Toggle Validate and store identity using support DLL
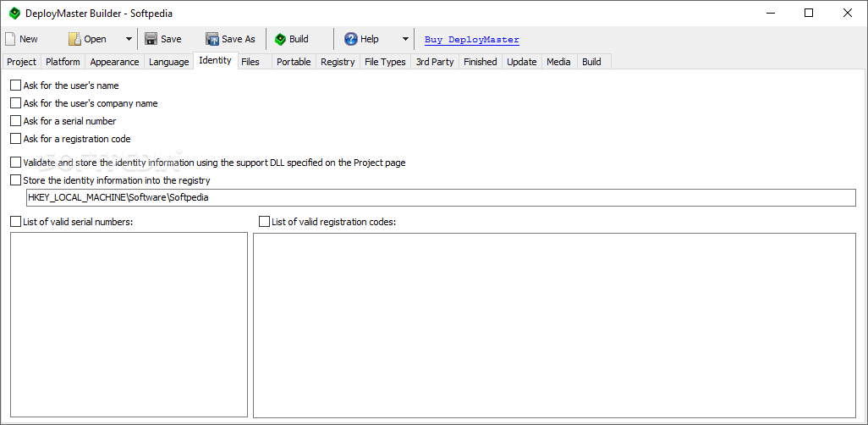The width and height of the screenshot is (868, 425). pyautogui.click(x=15, y=163)
